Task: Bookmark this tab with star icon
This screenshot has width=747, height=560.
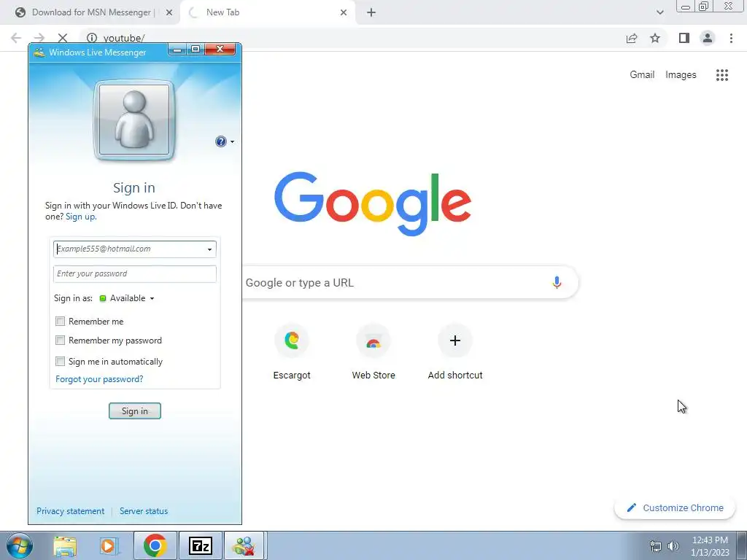Action: tap(655, 38)
